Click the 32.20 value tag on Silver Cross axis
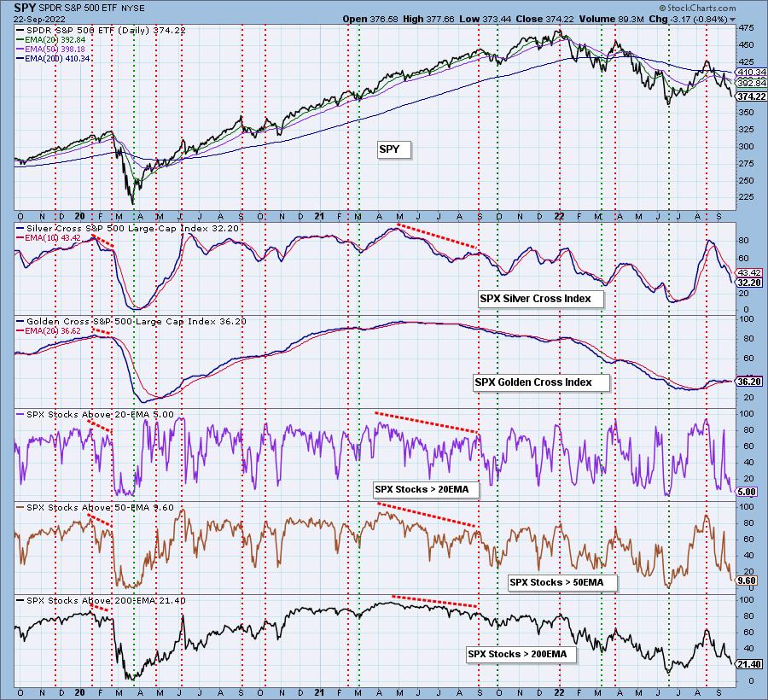The height and width of the screenshot is (700, 768). [x=749, y=283]
